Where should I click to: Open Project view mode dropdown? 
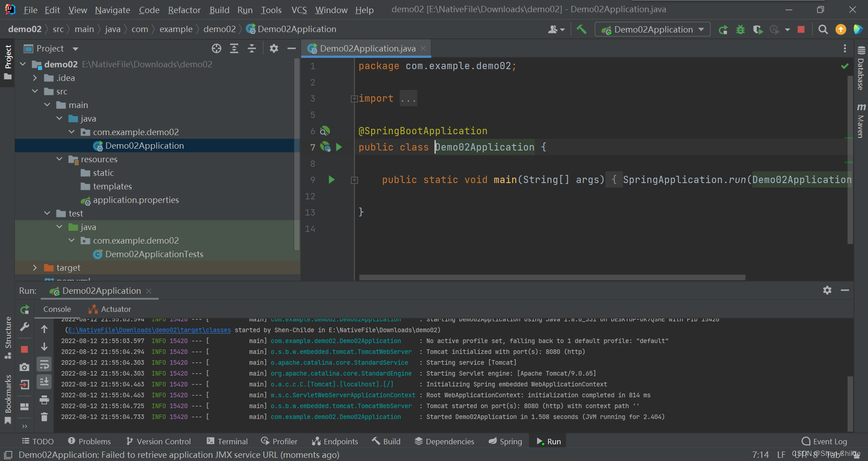(75, 48)
